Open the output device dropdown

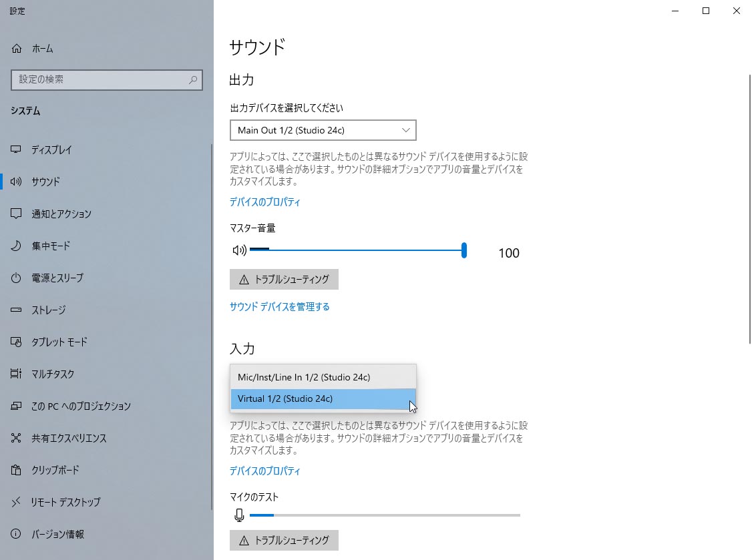click(323, 129)
